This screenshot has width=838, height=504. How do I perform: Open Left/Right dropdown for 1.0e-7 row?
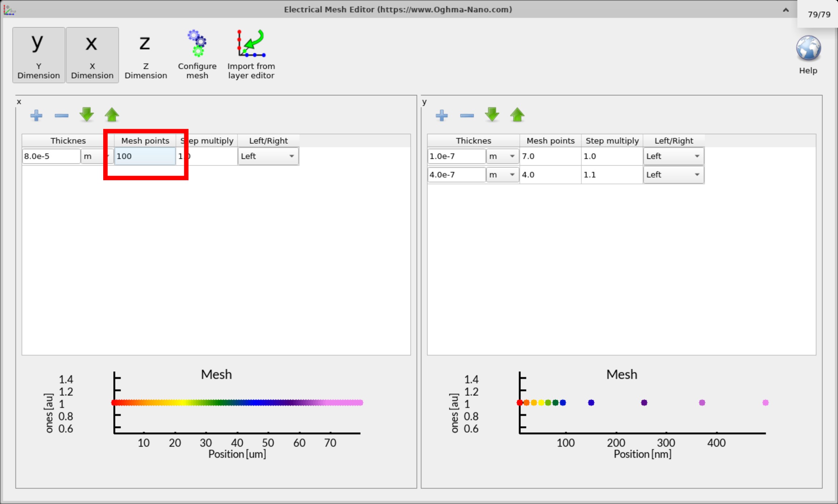pos(673,156)
